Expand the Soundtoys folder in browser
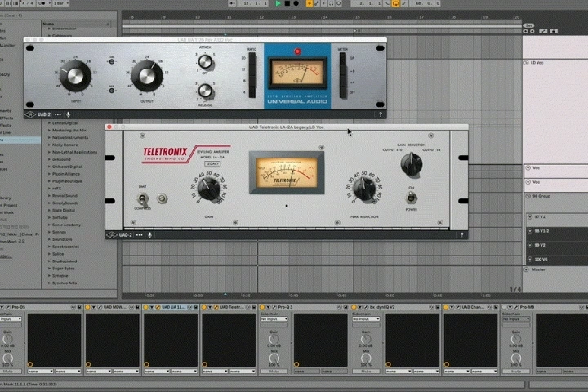This screenshot has height=392, width=588. tap(49, 239)
